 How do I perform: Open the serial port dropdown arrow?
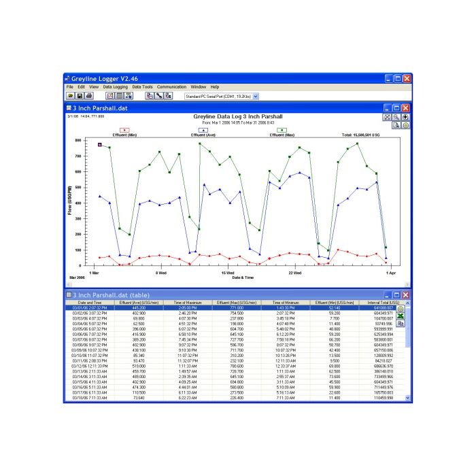point(256,97)
